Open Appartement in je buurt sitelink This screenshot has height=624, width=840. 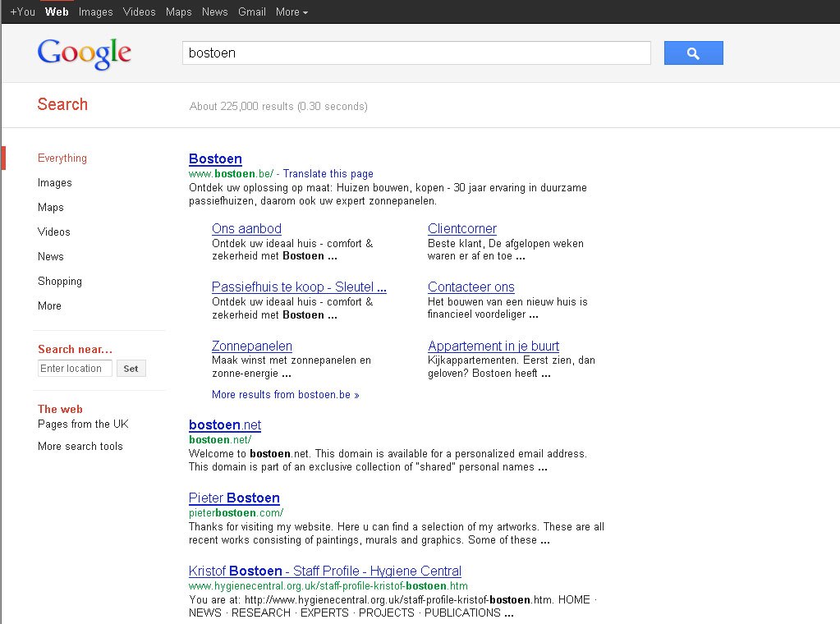click(493, 346)
